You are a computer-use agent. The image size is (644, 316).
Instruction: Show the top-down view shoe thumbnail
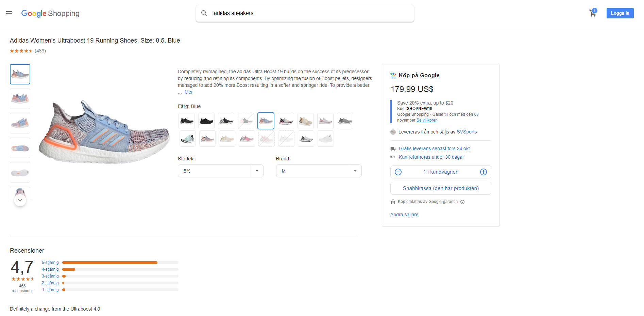(x=20, y=148)
